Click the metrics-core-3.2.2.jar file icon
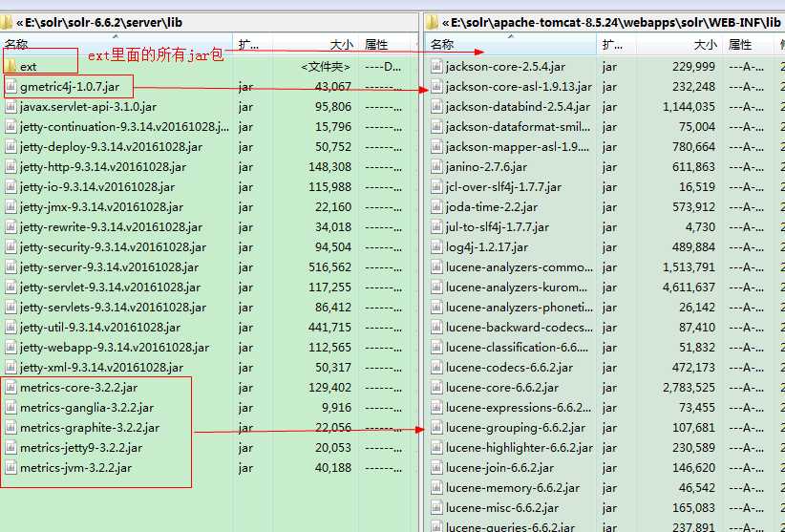Screen dimensions: 785x532 11,388
